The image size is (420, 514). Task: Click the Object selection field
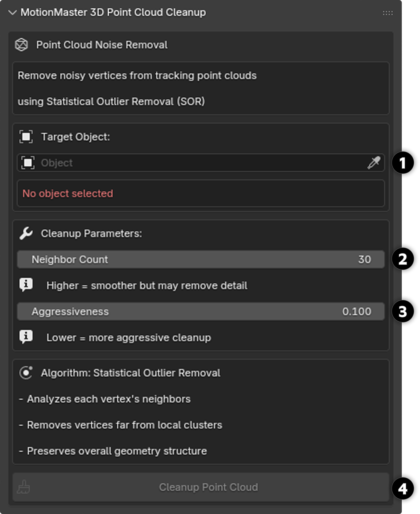point(194,163)
